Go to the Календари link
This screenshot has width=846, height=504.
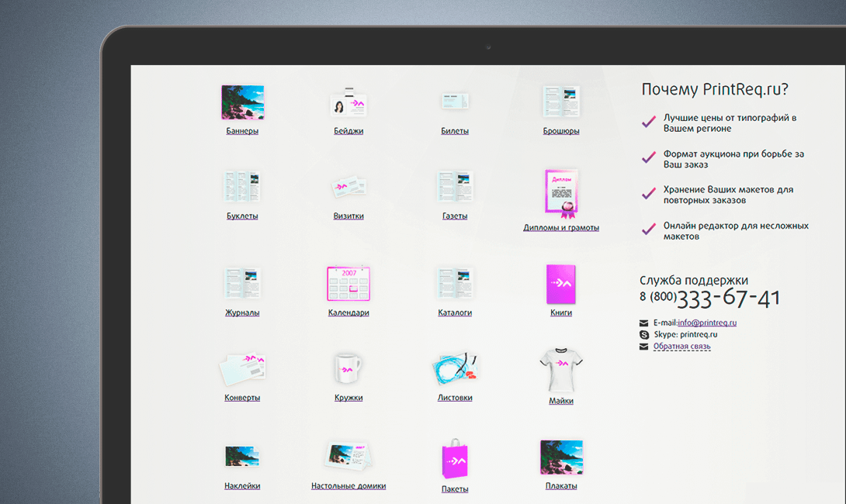click(x=348, y=312)
